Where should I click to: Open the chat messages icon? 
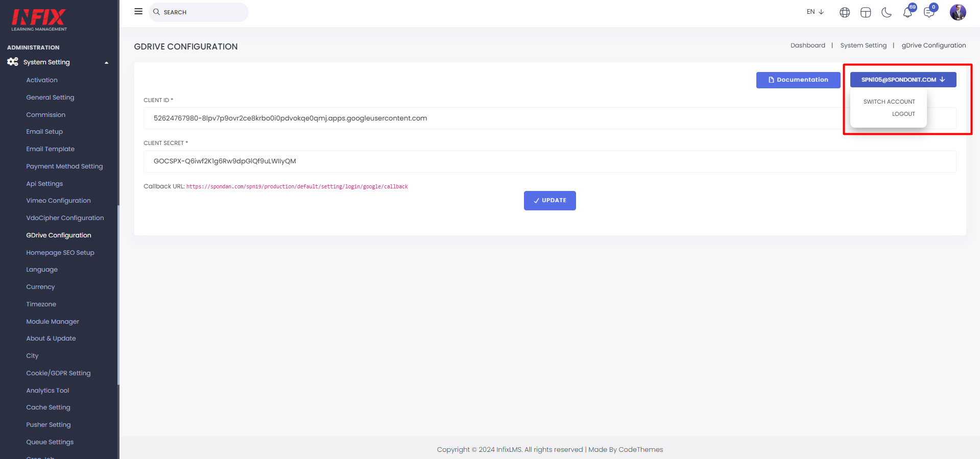[x=929, y=12]
